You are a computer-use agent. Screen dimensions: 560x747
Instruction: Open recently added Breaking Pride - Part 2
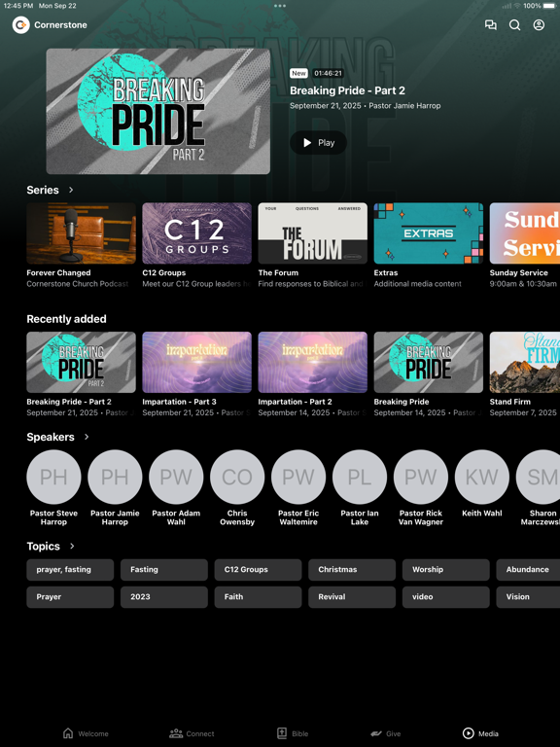click(81, 362)
